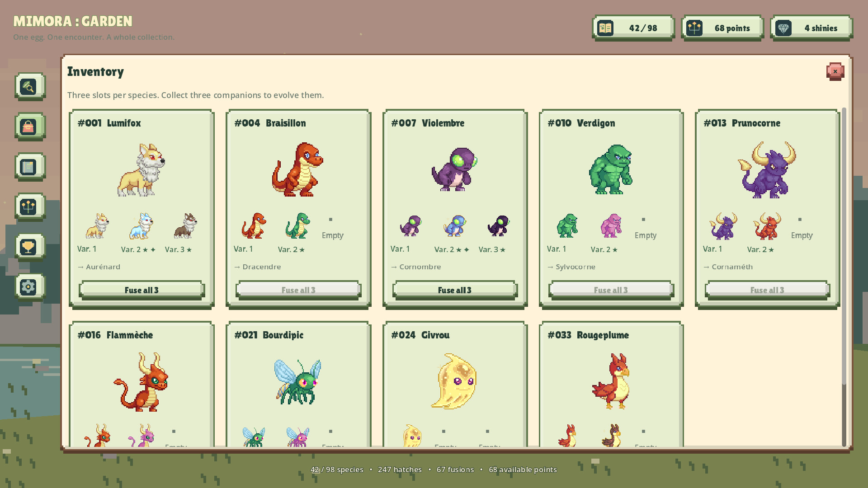Select Lumifox Var. 1 companion sprite
Image resolution: width=868 pixels, height=488 pixels.
97,226
